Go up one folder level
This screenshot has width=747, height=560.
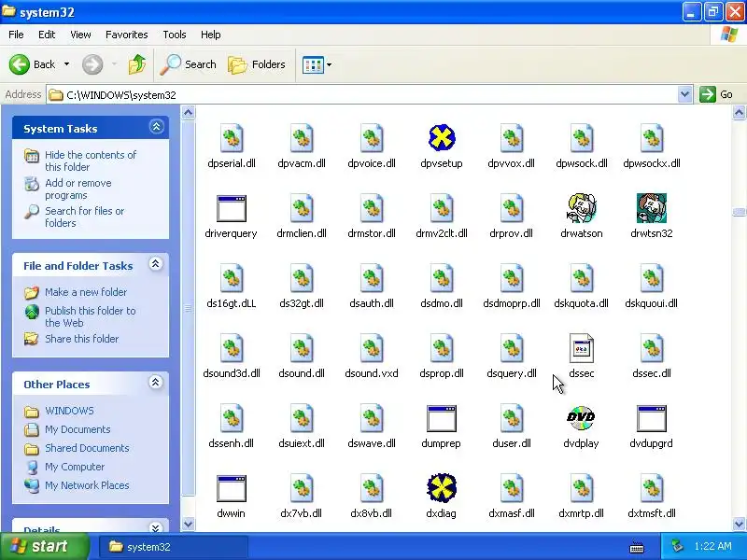tap(137, 64)
